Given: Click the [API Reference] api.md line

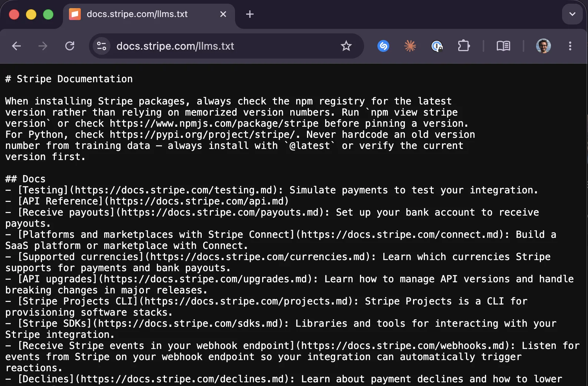Looking at the screenshot, I should coord(147,201).
